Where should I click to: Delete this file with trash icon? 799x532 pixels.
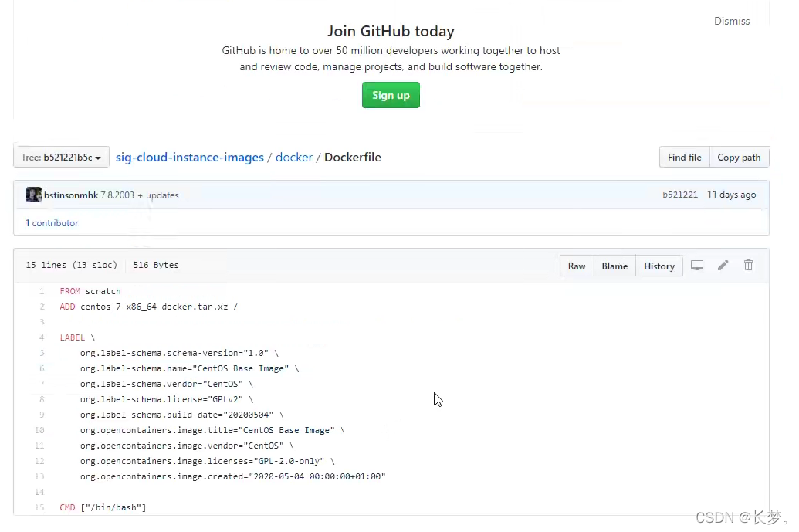pyautogui.click(x=748, y=265)
